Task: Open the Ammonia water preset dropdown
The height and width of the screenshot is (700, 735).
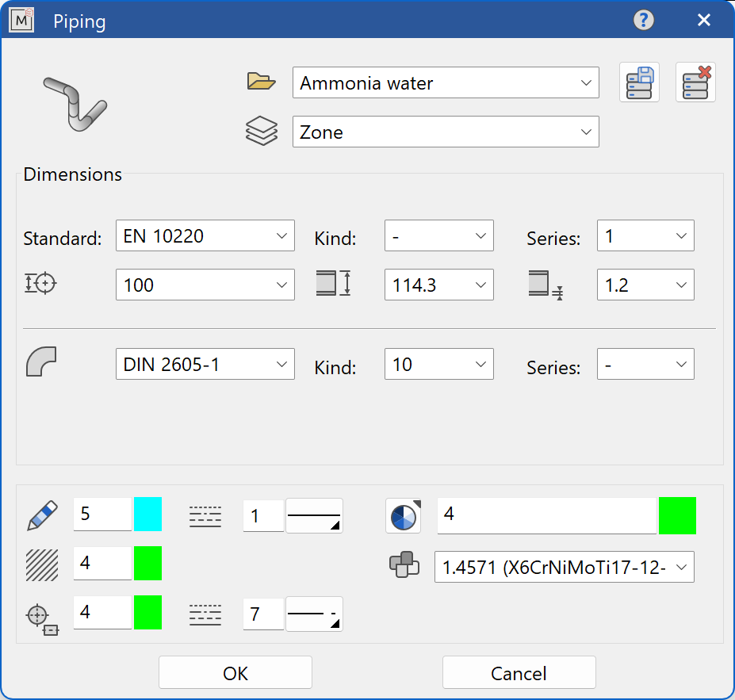Action: (x=446, y=82)
